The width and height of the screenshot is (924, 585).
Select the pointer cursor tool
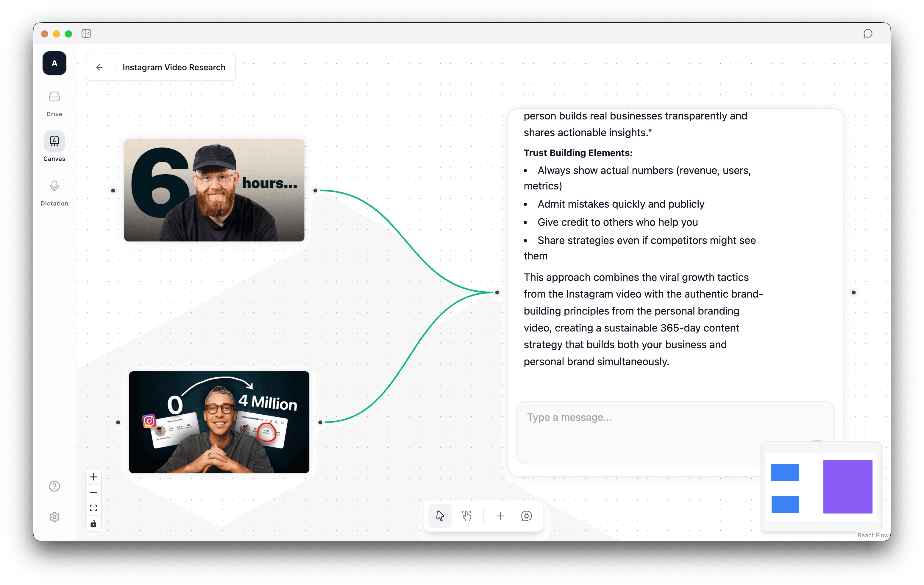click(440, 516)
